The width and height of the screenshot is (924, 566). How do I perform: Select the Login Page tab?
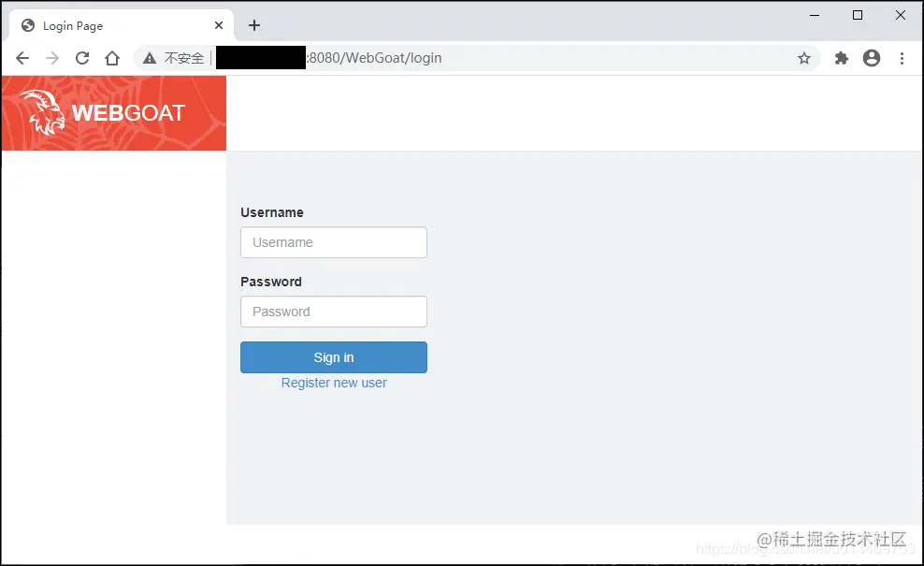[121, 25]
